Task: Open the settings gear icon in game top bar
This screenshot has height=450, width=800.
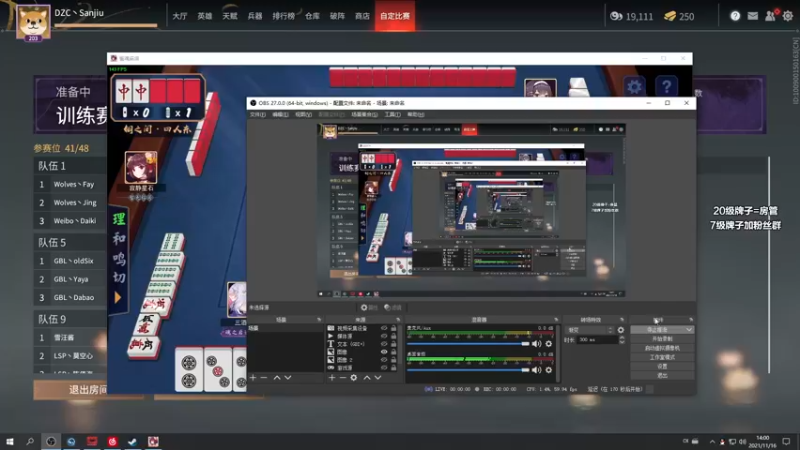Action: click(x=788, y=16)
